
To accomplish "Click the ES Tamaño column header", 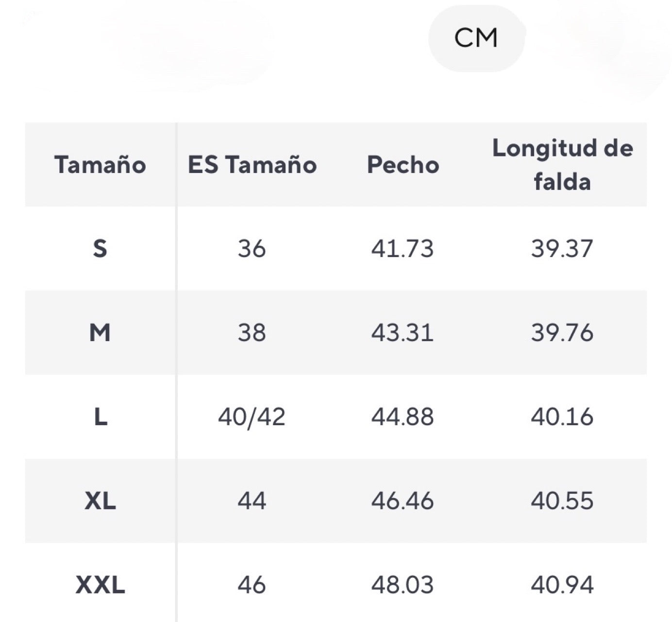I will (x=252, y=165).
